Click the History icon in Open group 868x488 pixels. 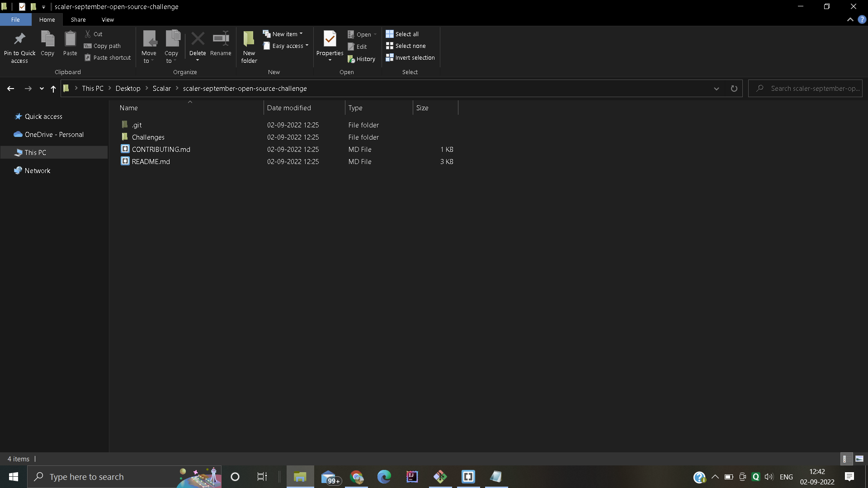click(x=361, y=59)
